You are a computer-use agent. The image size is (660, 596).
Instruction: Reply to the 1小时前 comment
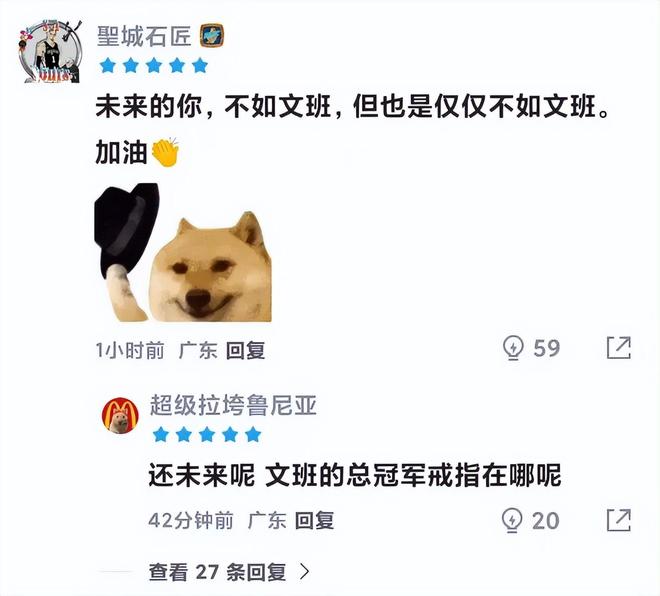click(x=245, y=350)
